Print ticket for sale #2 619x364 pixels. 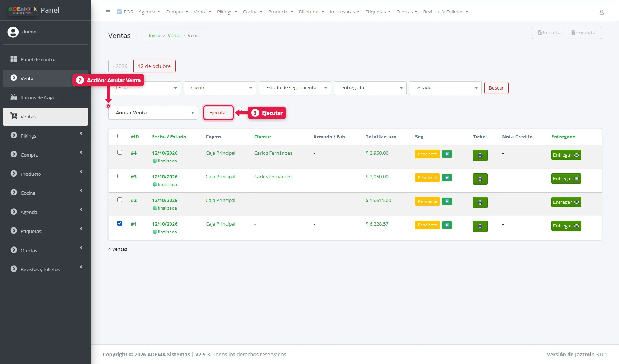(x=480, y=202)
